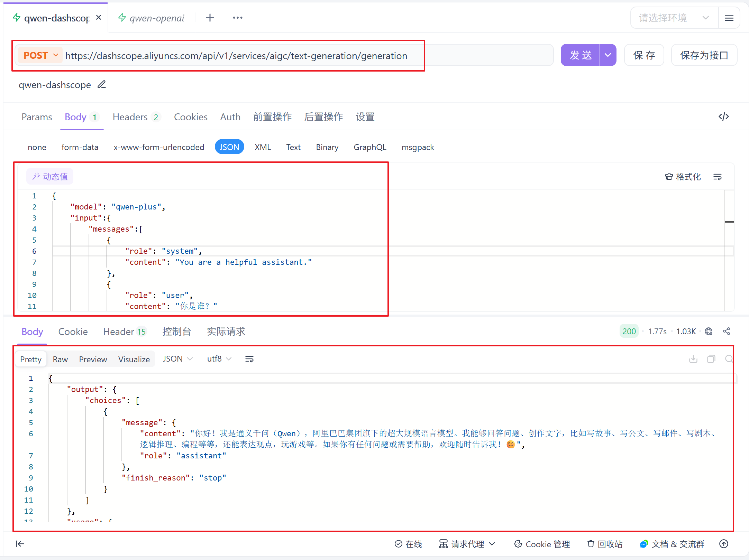Collapse sidebar using bottom-left arrow icon
This screenshot has height=560, width=749.
click(20, 544)
